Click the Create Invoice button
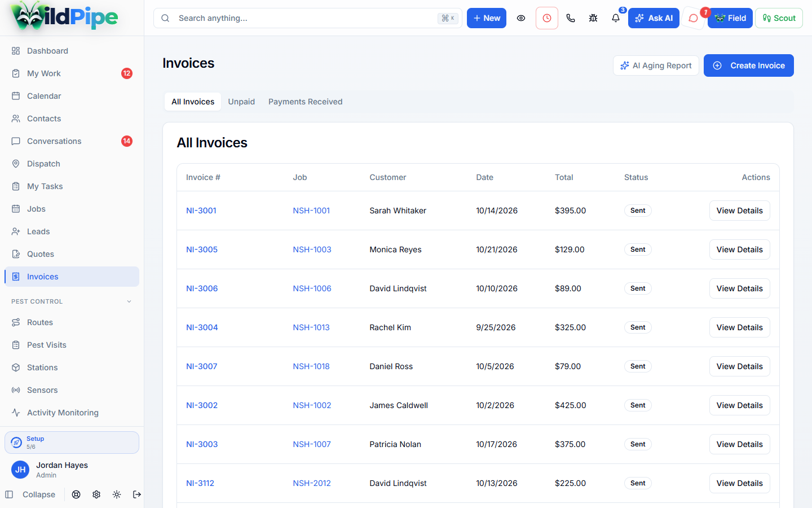The image size is (812, 508). (x=749, y=65)
